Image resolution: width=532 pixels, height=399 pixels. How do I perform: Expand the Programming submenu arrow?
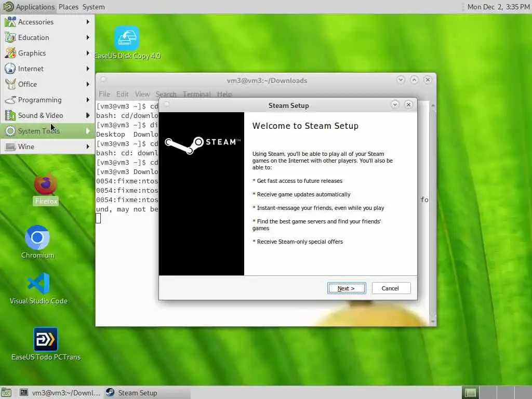[88, 100]
